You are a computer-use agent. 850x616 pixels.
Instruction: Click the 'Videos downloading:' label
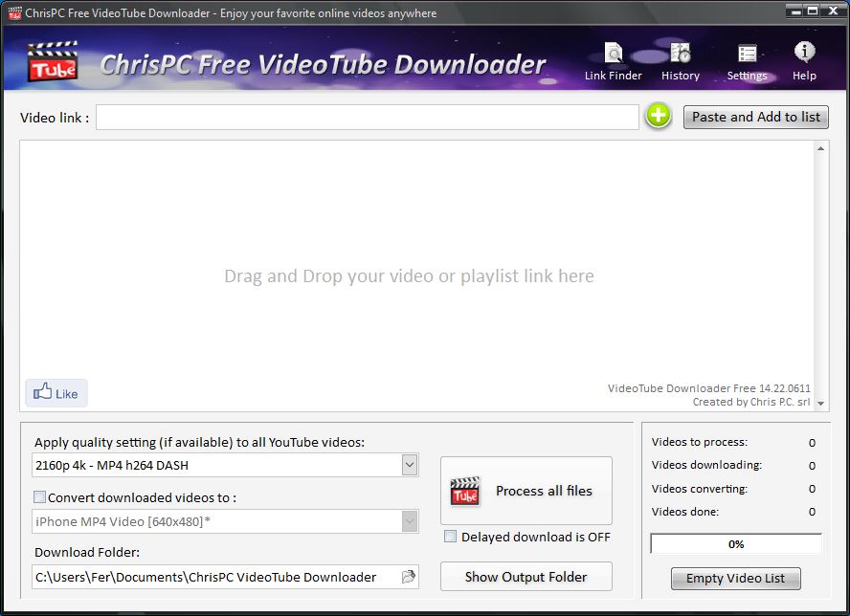706,465
